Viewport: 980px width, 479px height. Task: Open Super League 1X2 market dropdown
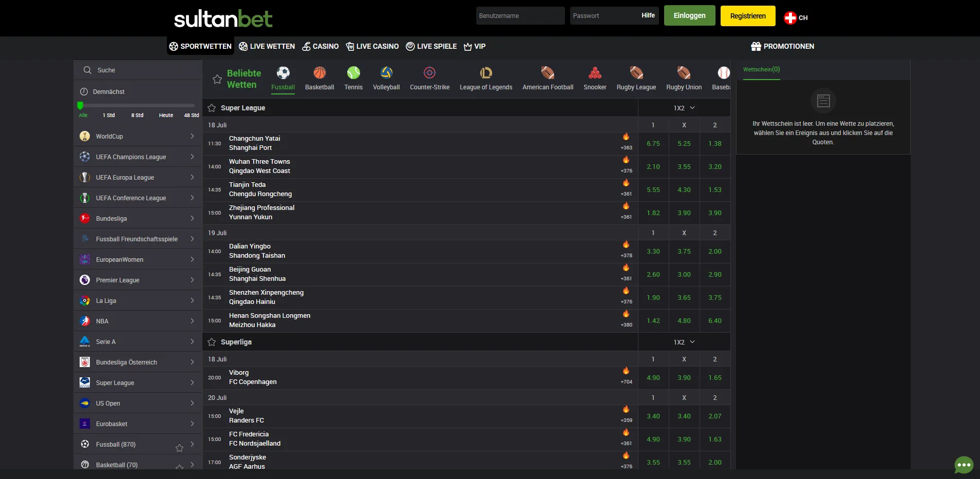684,108
